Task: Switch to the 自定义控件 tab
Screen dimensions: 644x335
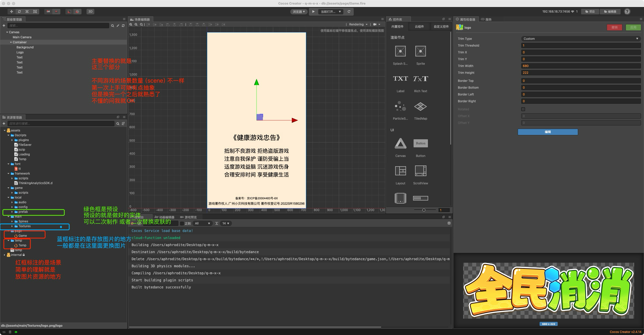Action: 441,27
